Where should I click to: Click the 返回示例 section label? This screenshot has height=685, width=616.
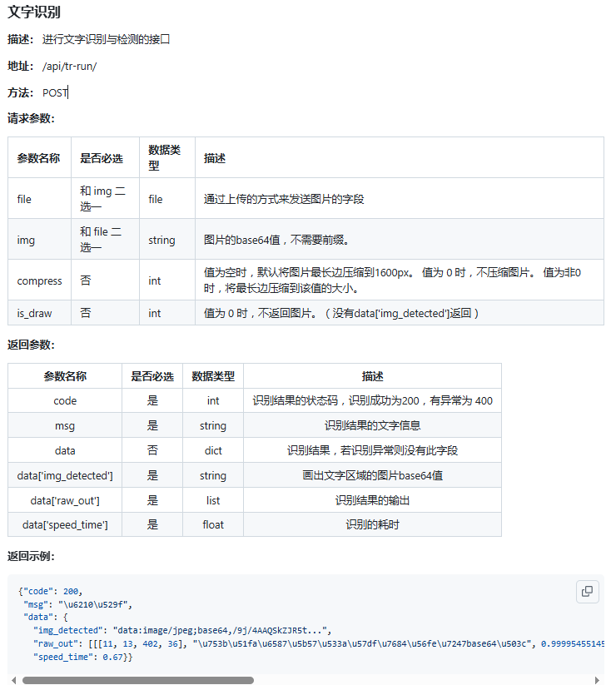[x=31, y=556]
